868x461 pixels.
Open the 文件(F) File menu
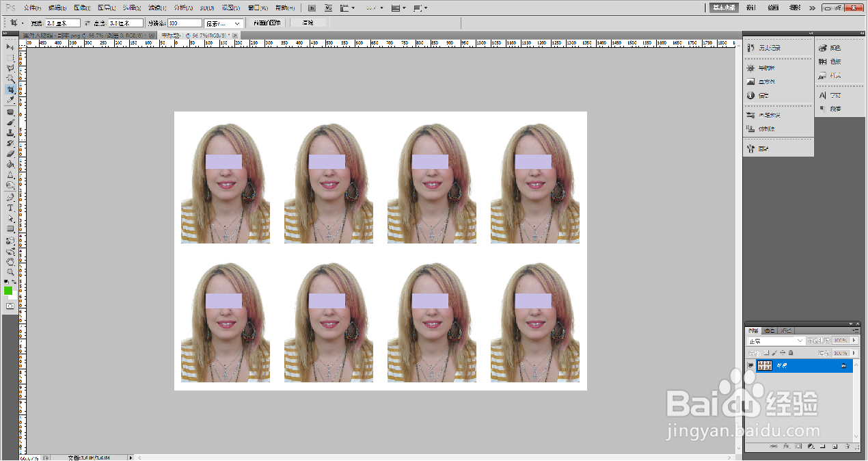(32, 8)
